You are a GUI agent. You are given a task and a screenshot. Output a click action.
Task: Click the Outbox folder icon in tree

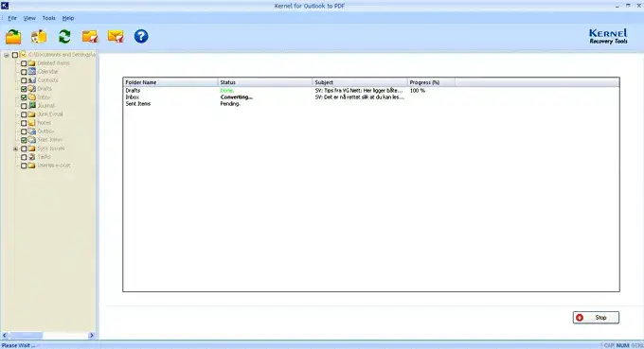pos(31,131)
